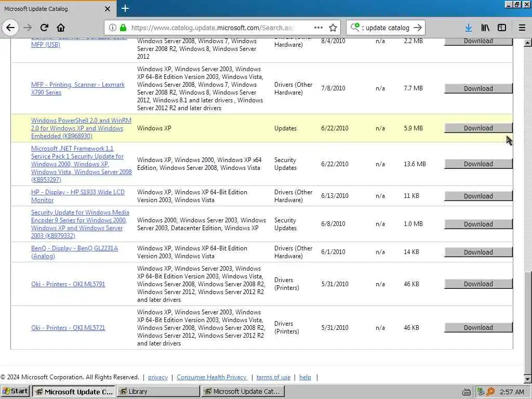This screenshot has height=399, width=532.
Task: Submit search with arrow button
Action: [418, 28]
